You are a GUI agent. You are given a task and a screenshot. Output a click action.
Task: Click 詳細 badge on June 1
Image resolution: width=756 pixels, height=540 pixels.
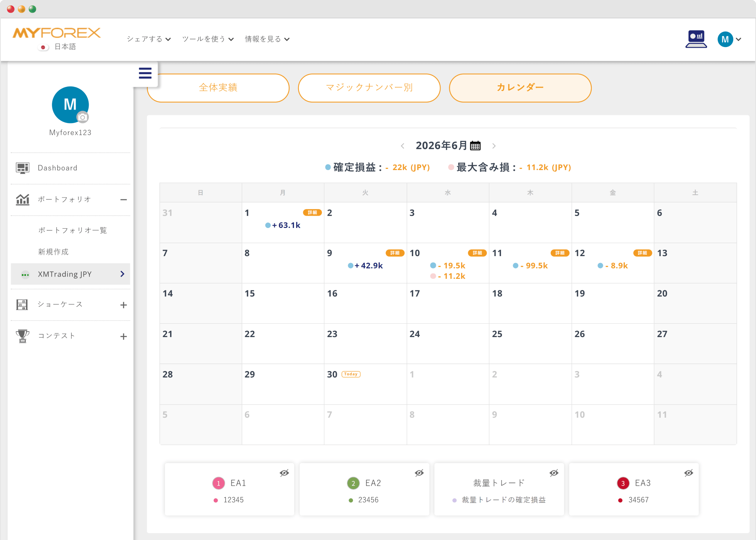312,213
